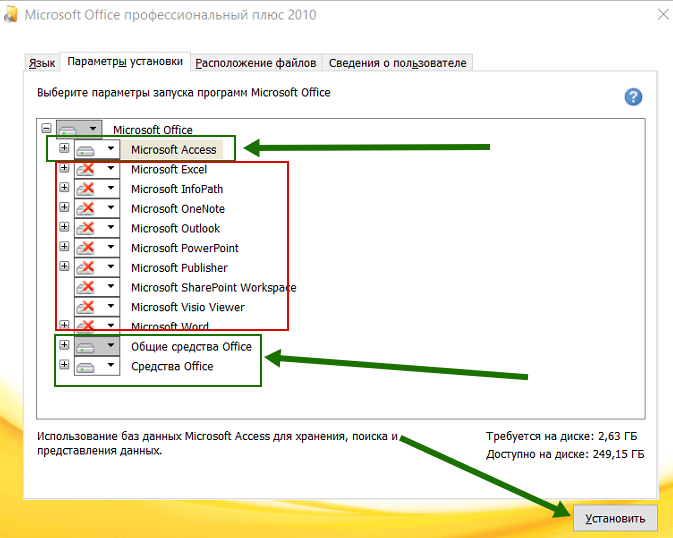This screenshot has width=673, height=538.
Task: Click the Доступно на диске: 249,15 ГБ text
Action: click(x=565, y=454)
